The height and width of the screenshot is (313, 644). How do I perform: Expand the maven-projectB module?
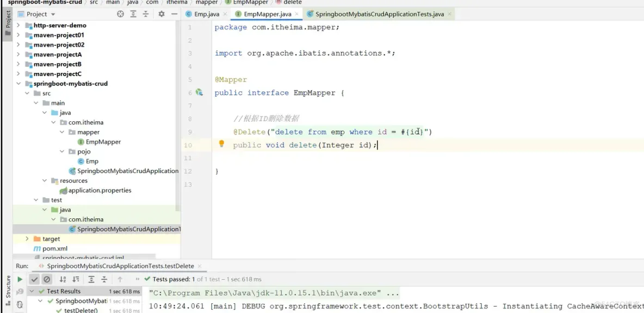click(x=18, y=64)
